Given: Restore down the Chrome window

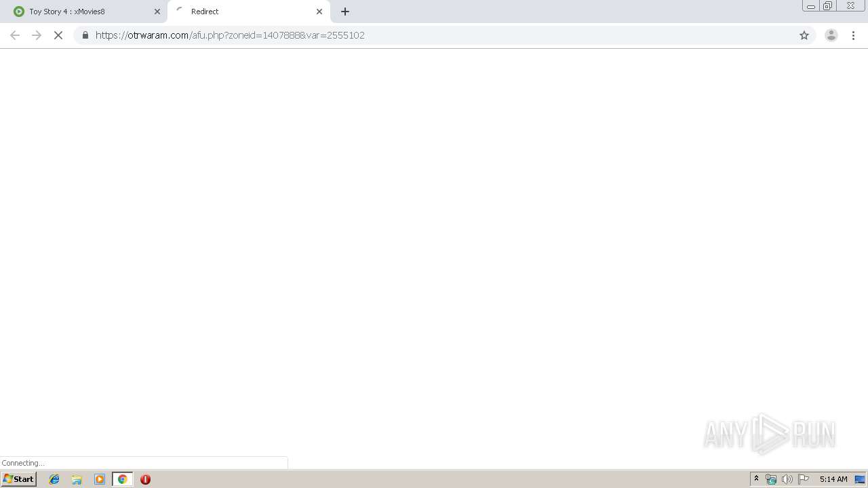Looking at the screenshot, I should [x=828, y=6].
